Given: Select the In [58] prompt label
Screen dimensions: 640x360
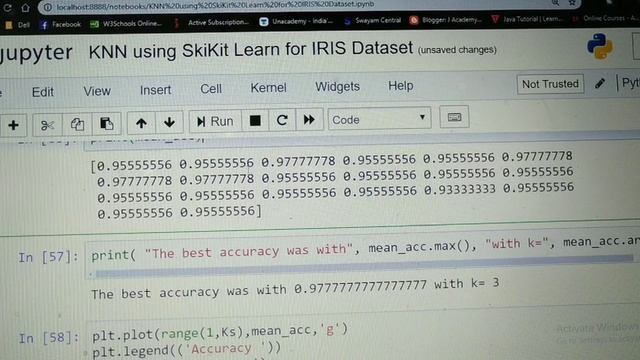Looking at the screenshot, I should [x=49, y=338].
